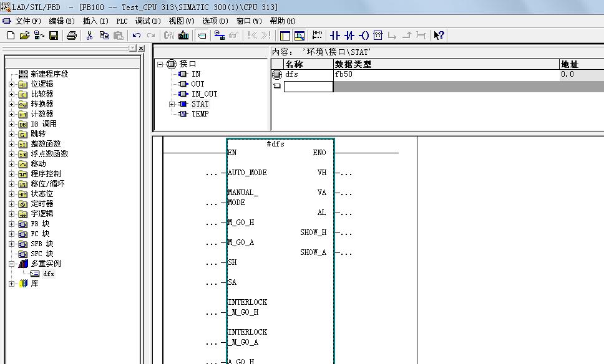Insert a normally closed contact
The width and height of the screenshot is (604, 364).
[x=349, y=36]
